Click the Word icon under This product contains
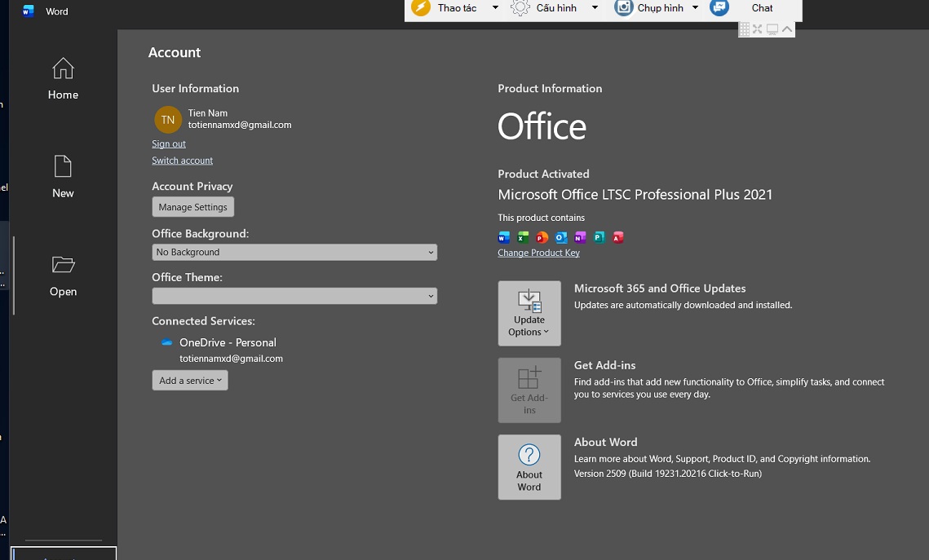Image resolution: width=929 pixels, height=560 pixels. 503,237
